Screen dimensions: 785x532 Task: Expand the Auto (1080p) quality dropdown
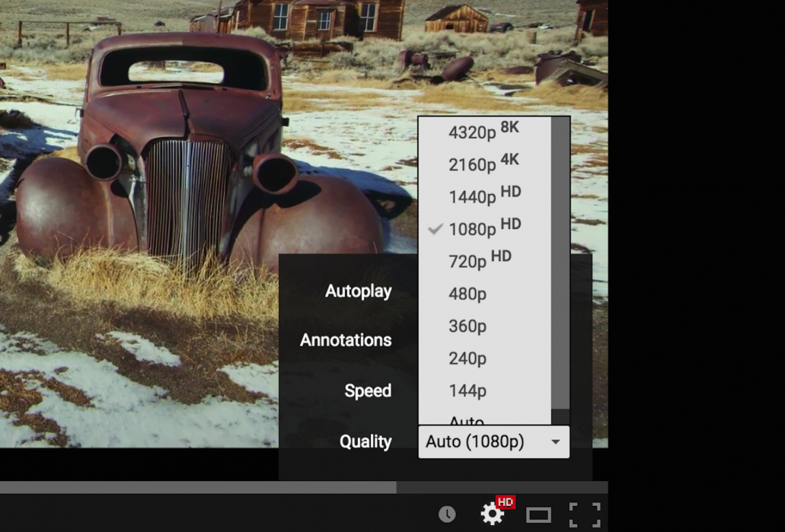point(493,442)
